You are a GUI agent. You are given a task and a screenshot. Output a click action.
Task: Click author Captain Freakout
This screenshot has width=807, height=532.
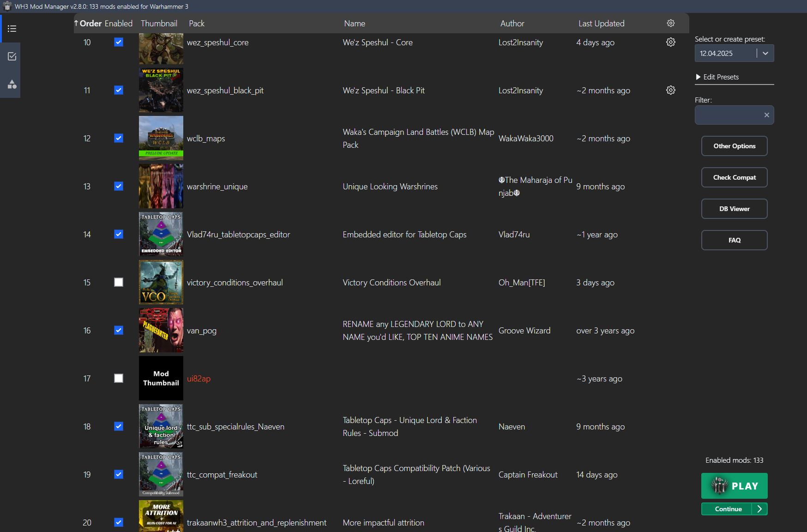pos(528,475)
